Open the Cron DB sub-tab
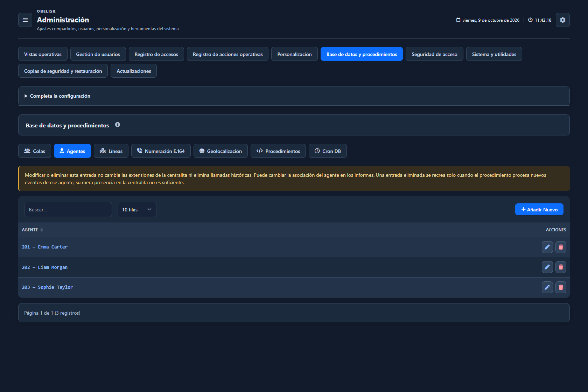This screenshot has height=392, width=588. (328, 151)
